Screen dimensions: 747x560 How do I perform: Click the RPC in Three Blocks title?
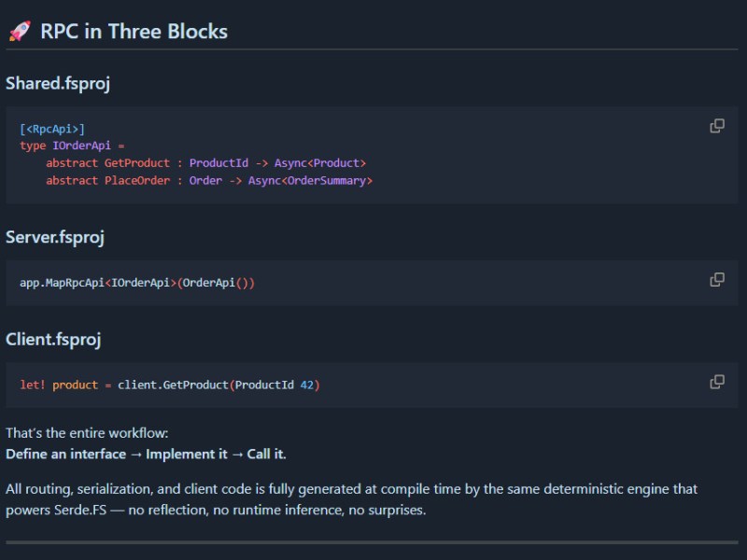coord(134,31)
